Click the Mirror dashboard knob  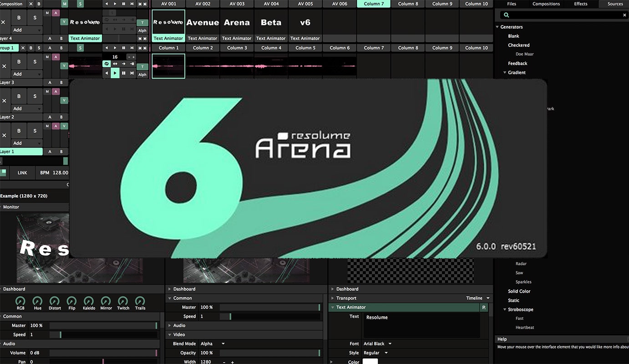[106, 301]
